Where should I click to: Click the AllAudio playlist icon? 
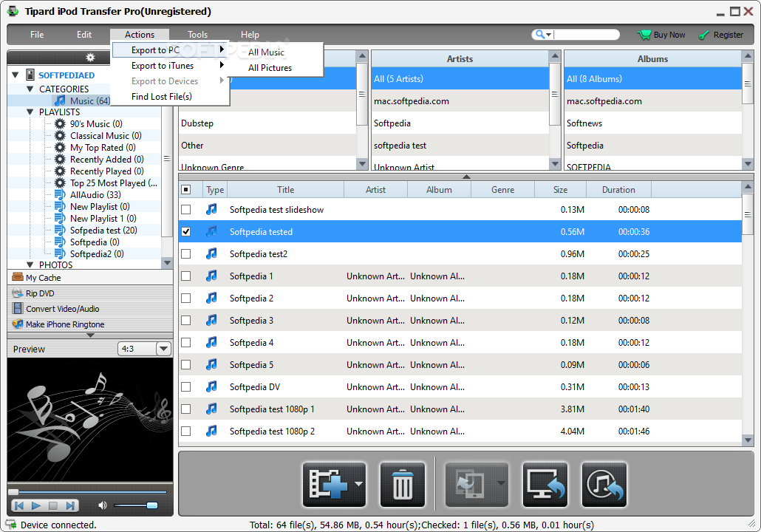click(60, 194)
